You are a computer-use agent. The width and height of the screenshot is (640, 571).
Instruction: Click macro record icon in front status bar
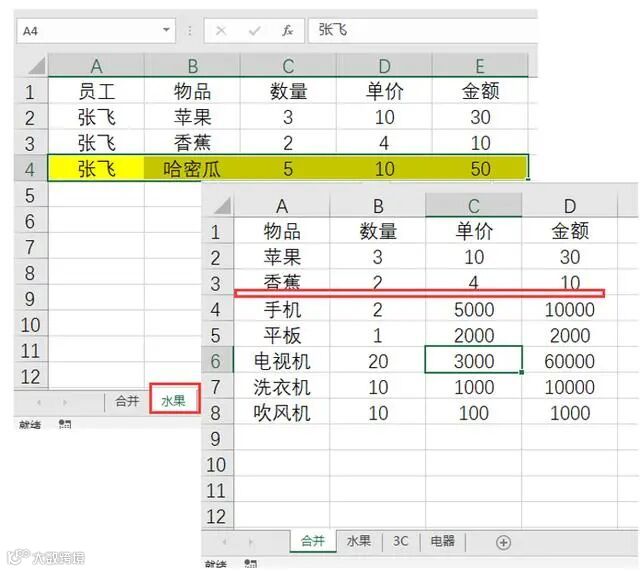pyautogui.click(x=250, y=564)
